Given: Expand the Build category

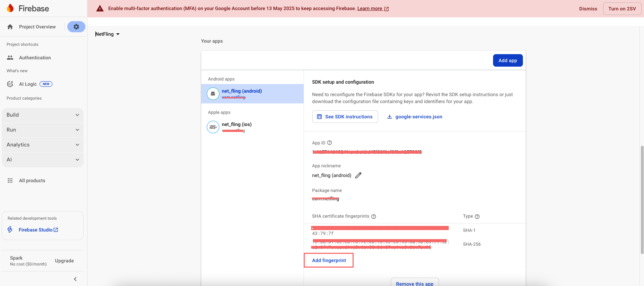Looking at the screenshot, I should pyautogui.click(x=43, y=115).
